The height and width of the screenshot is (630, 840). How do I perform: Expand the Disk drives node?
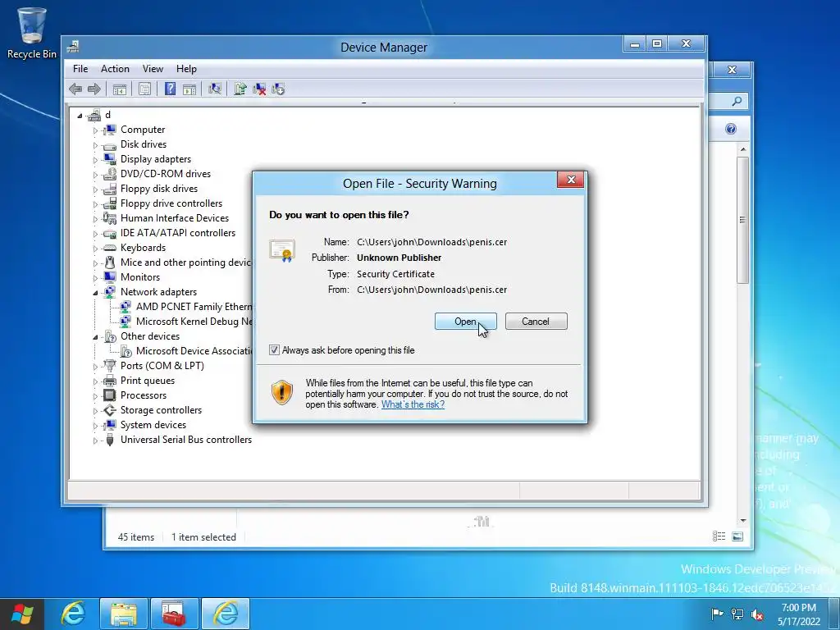(95, 145)
